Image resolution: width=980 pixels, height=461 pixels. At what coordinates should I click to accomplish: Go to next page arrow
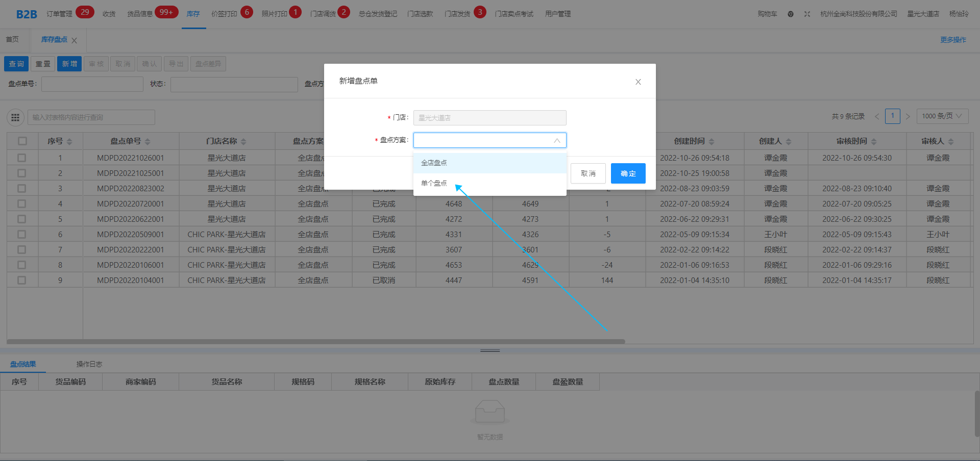(x=908, y=117)
